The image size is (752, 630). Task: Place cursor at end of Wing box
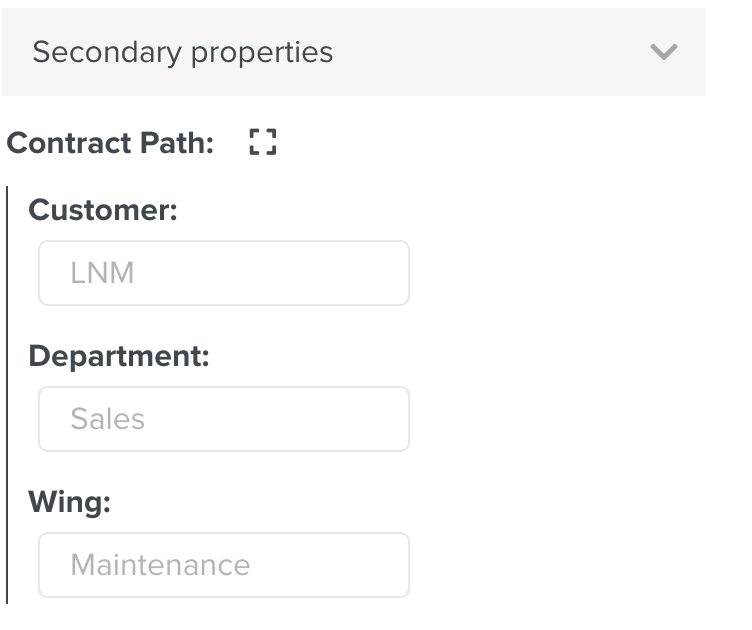pyautogui.click(x=395, y=565)
